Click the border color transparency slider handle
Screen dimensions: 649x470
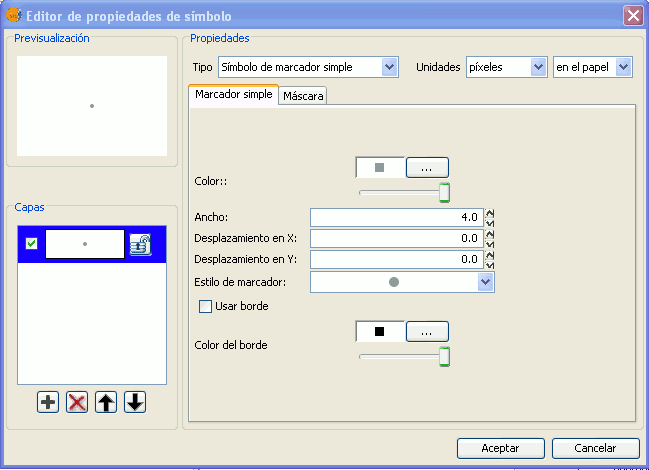[445, 357]
